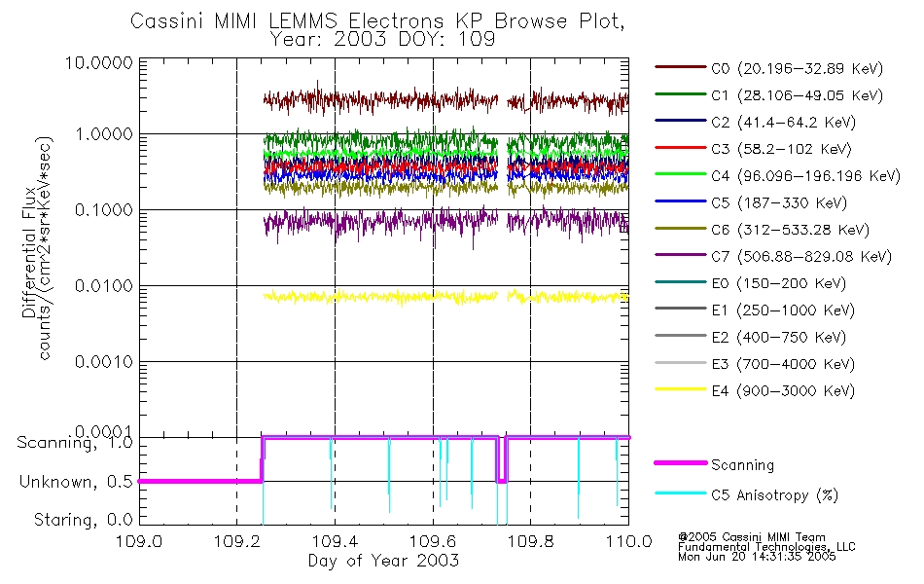Screen dimensions: 924x584
Task: Click the purple C7 legend line swatch
Action: point(680,255)
